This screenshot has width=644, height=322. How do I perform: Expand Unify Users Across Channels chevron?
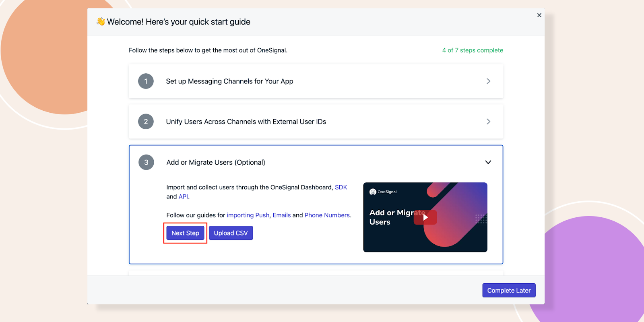click(488, 122)
